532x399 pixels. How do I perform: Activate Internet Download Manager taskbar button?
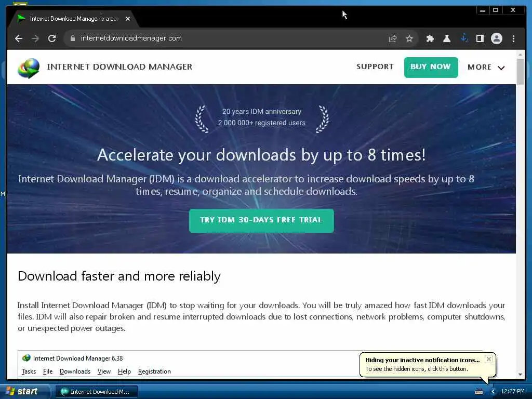tap(96, 392)
